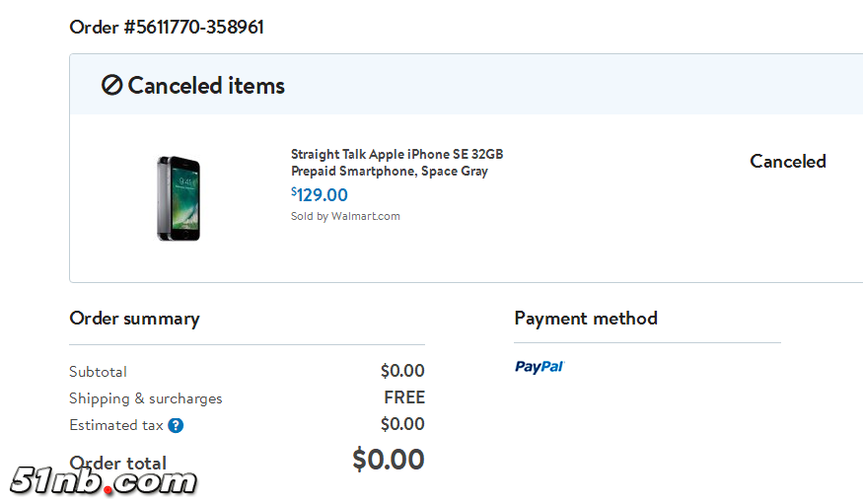Click the Sold by Walmart.com seller text
The height and width of the screenshot is (504, 863).
tap(345, 216)
